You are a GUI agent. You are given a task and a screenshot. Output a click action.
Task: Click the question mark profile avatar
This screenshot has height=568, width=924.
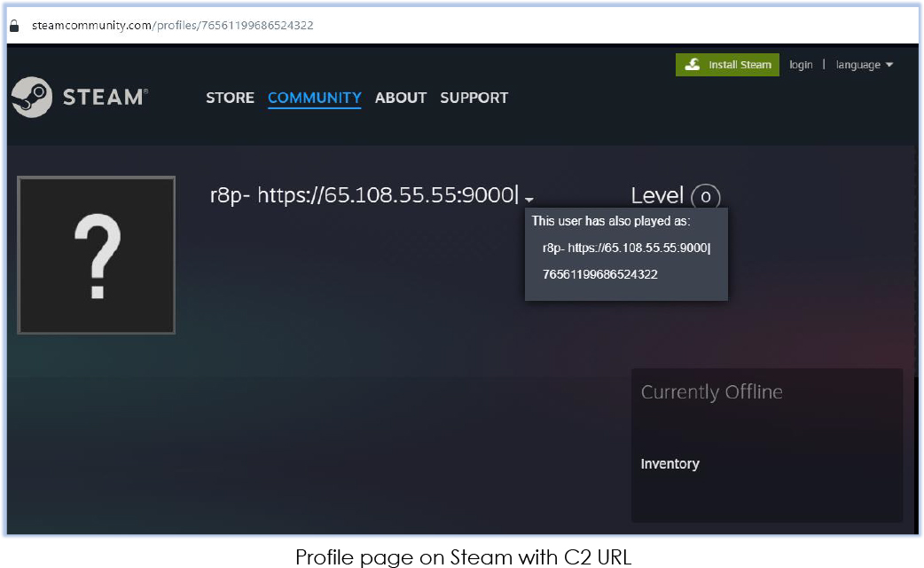coord(97,256)
